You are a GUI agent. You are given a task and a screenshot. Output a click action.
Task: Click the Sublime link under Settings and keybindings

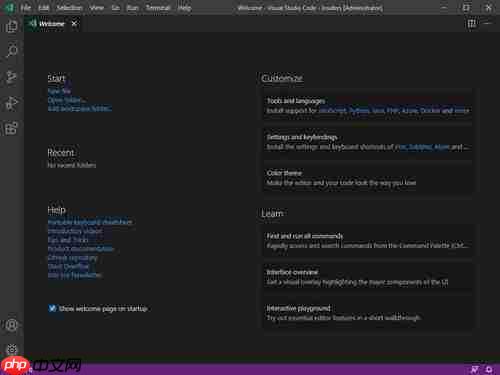pyautogui.click(x=421, y=147)
